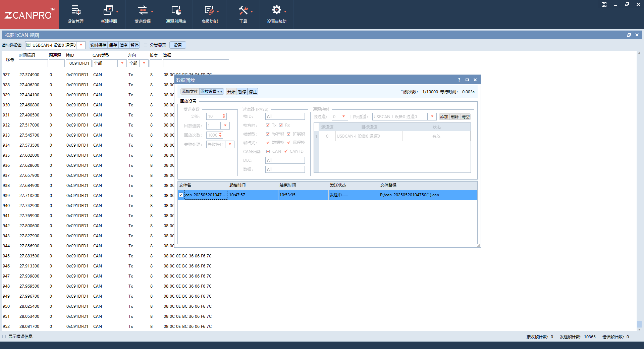This screenshot has height=349, width=644.
Task: Click the 时间标识 filter input field
Action: 33,63
